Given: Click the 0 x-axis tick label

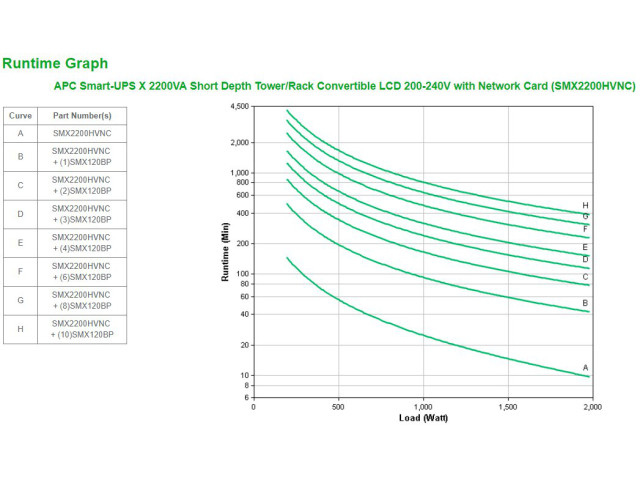Looking at the screenshot, I should click(x=253, y=407).
